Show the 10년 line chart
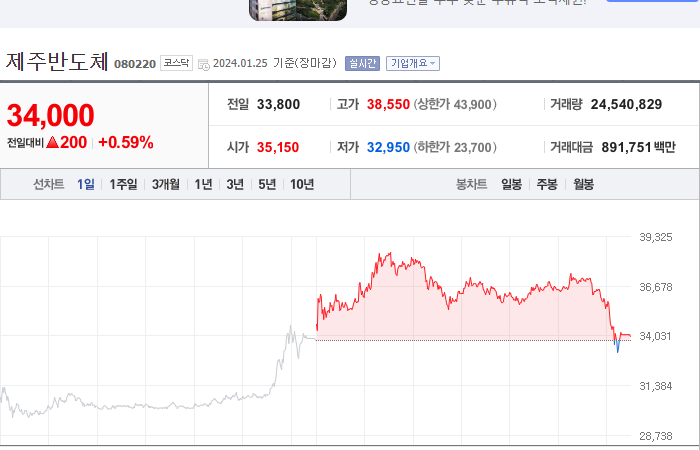Image resolution: width=700 pixels, height=450 pixels. coord(302,184)
